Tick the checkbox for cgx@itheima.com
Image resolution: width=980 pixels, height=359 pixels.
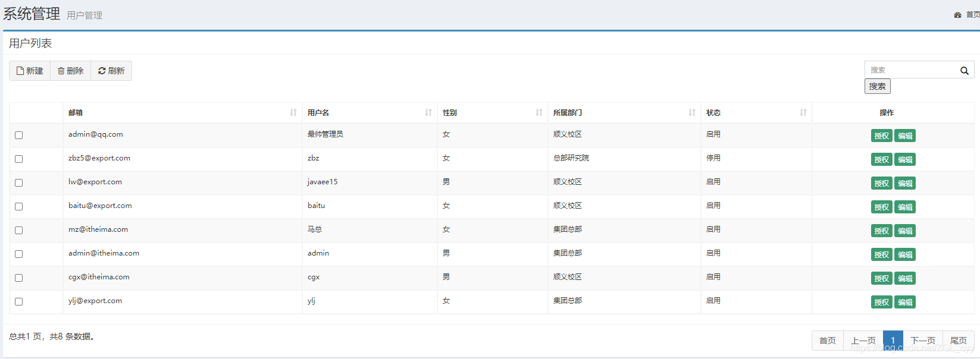coord(19,278)
